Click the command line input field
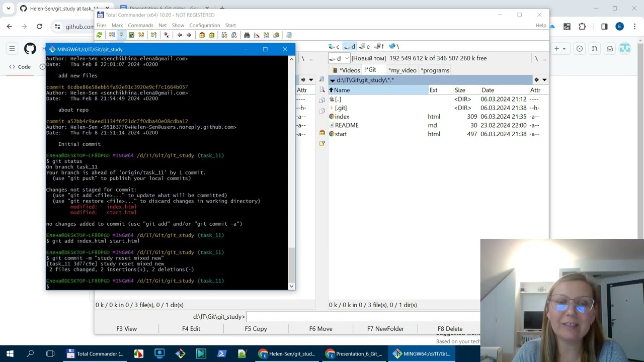This screenshot has width=644, height=362. tap(363, 317)
